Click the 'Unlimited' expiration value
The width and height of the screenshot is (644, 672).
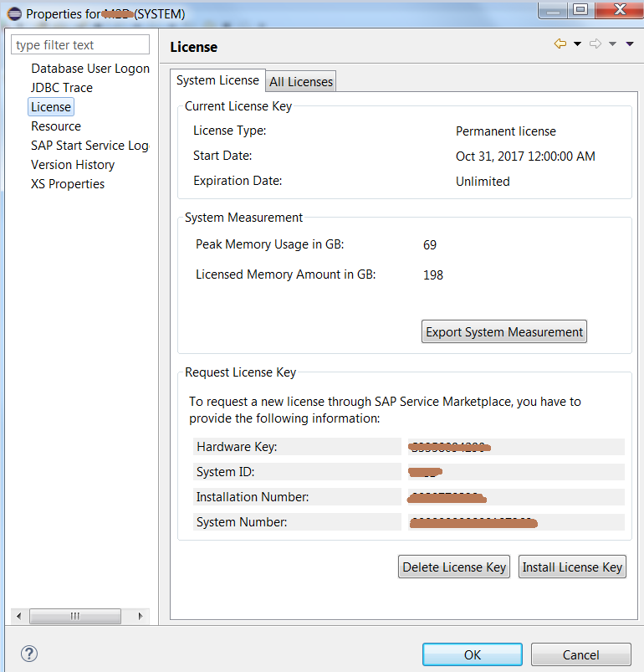pyautogui.click(x=483, y=182)
